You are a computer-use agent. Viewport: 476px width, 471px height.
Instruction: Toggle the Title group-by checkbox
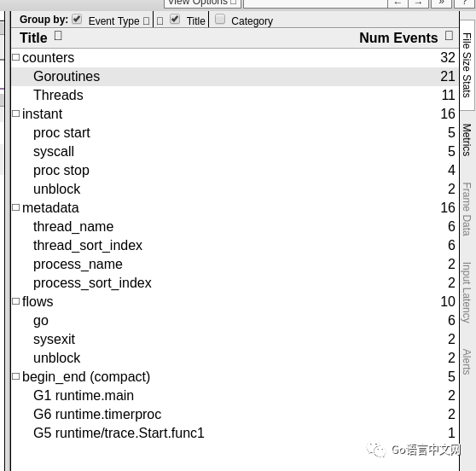[x=175, y=20]
